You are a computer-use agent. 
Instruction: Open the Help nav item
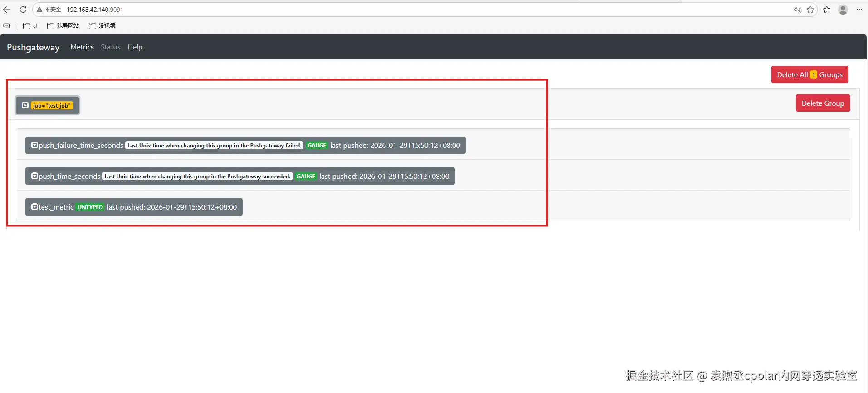135,47
